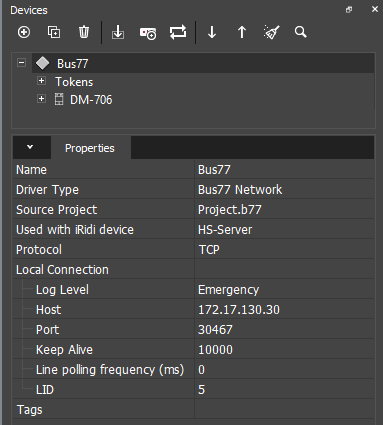Edit Line polling frequency value 0
Viewport: 383px width, 425px height.
[284, 370]
